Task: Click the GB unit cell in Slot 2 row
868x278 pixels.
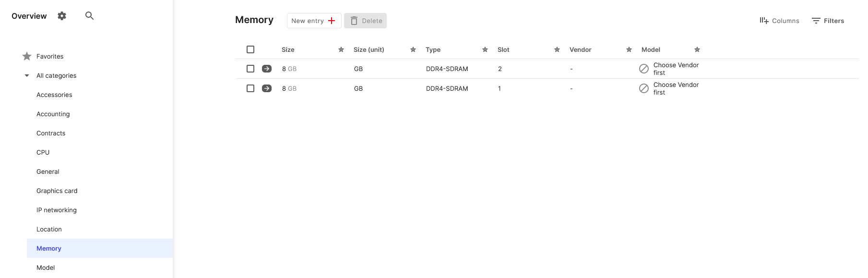Action: click(x=358, y=69)
